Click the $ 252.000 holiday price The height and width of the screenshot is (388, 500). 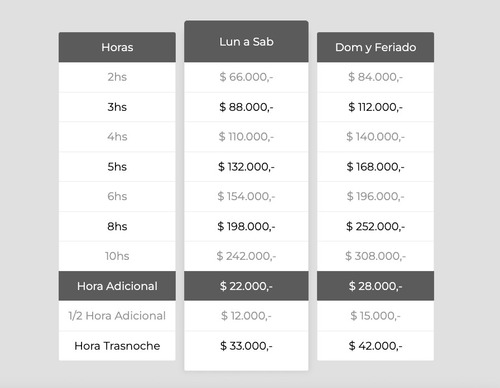coord(375,226)
